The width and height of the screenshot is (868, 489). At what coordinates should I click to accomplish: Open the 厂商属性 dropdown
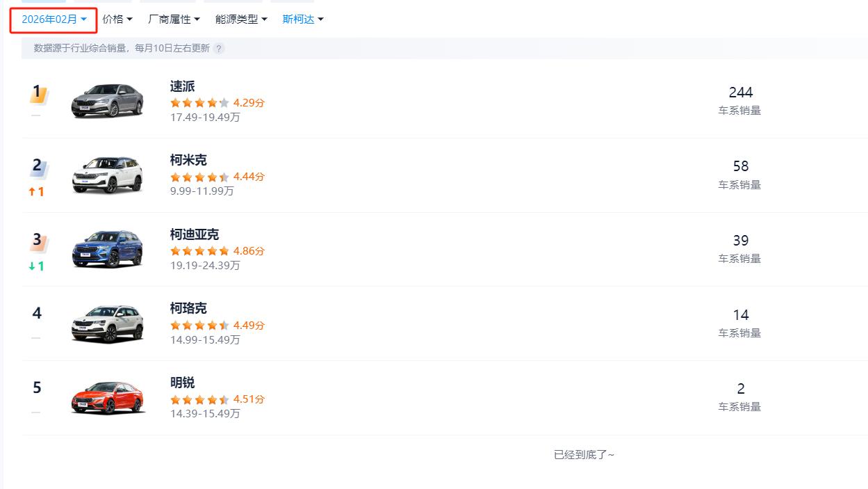tap(174, 19)
